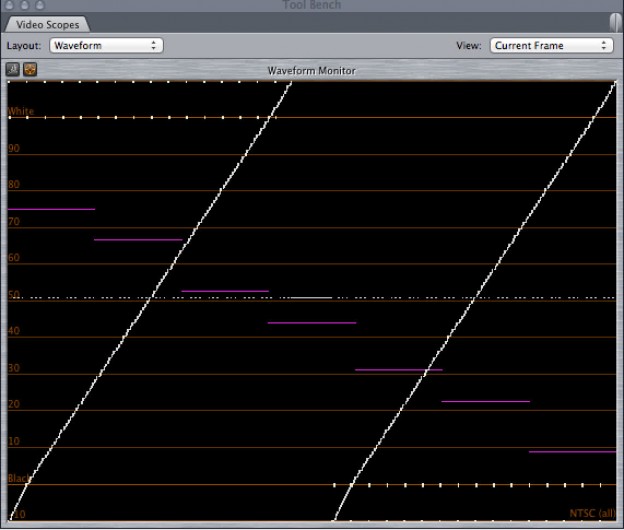
Task: Click the lowest purple line segment
Action: [x=572, y=452]
